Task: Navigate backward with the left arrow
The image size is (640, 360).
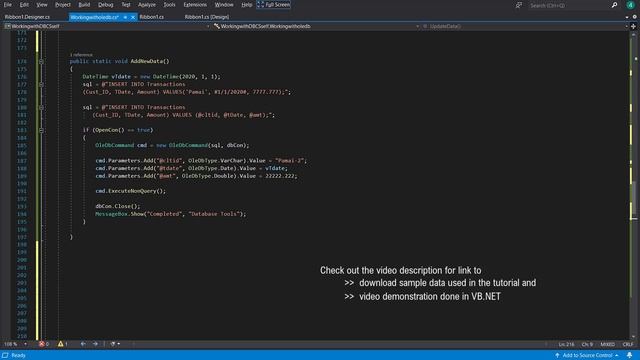Action: pyautogui.click(x=83, y=344)
